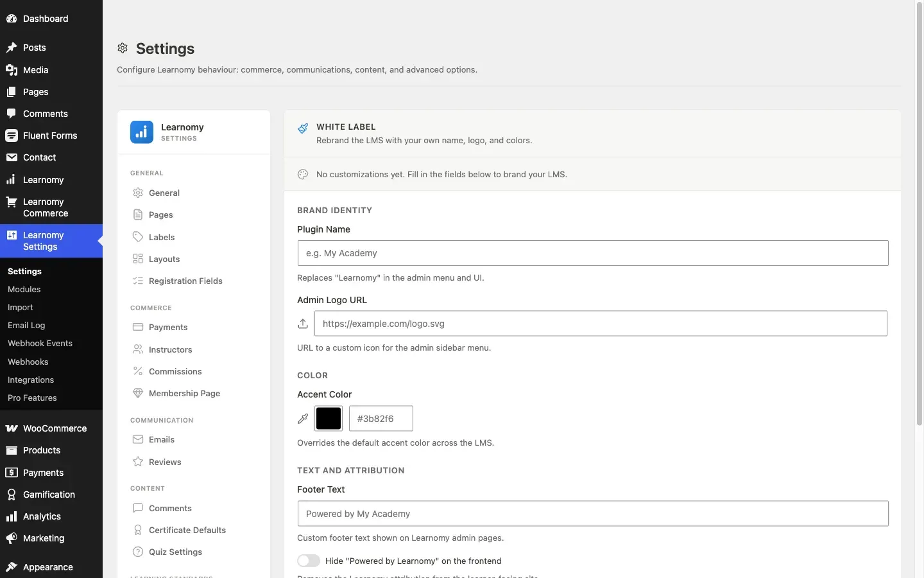Open Comments under Content settings

click(194, 508)
